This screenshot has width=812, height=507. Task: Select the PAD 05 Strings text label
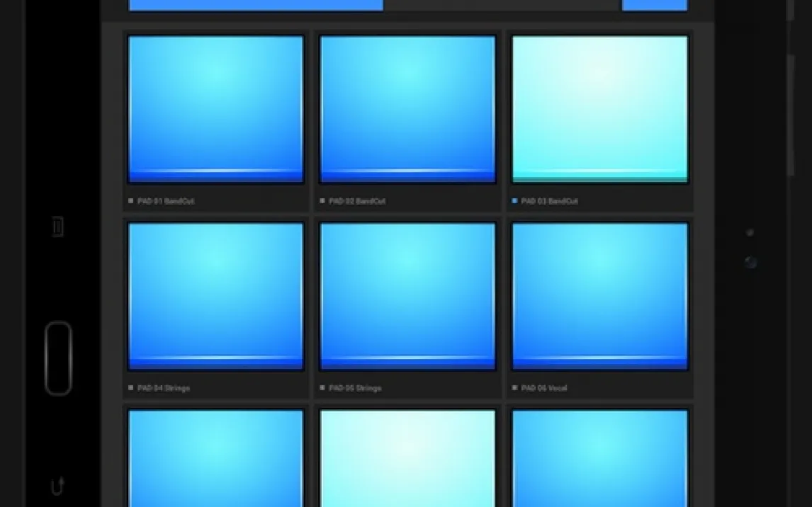[x=355, y=388]
